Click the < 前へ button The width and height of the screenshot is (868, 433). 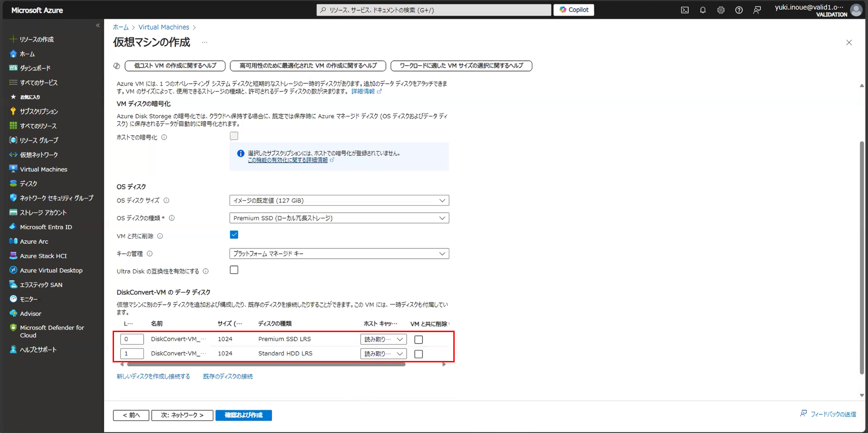131,415
